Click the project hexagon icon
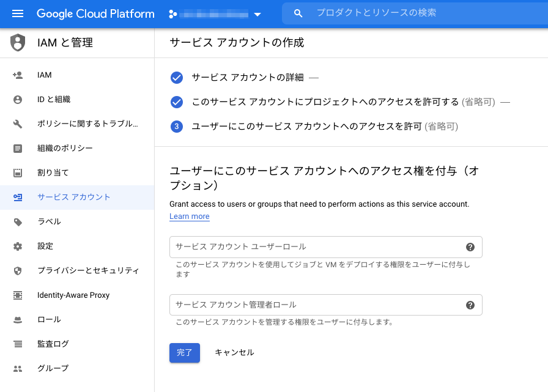Image resolution: width=548 pixels, height=392 pixels. point(172,14)
